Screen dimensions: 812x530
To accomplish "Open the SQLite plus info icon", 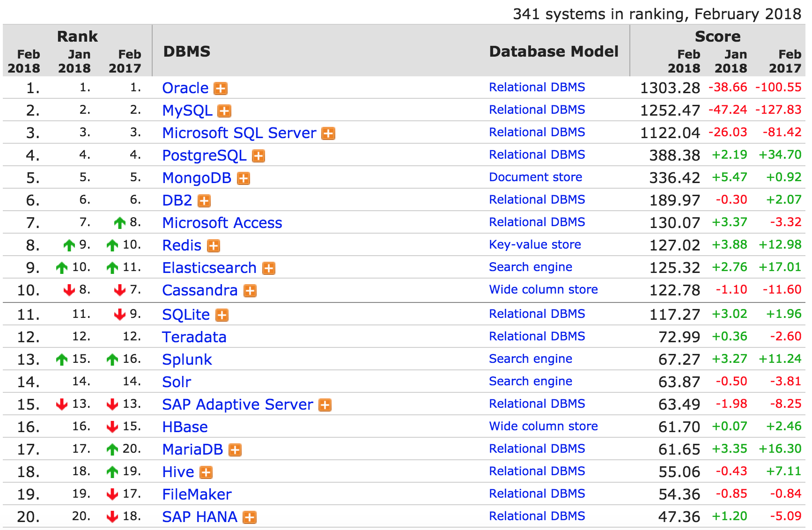I will click(x=221, y=315).
